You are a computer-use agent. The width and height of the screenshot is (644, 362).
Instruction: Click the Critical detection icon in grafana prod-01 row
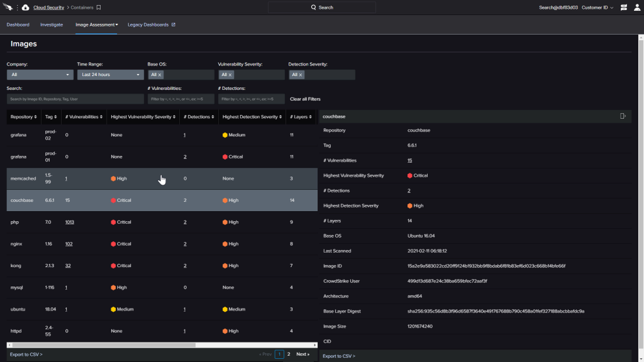click(x=225, y=156)
